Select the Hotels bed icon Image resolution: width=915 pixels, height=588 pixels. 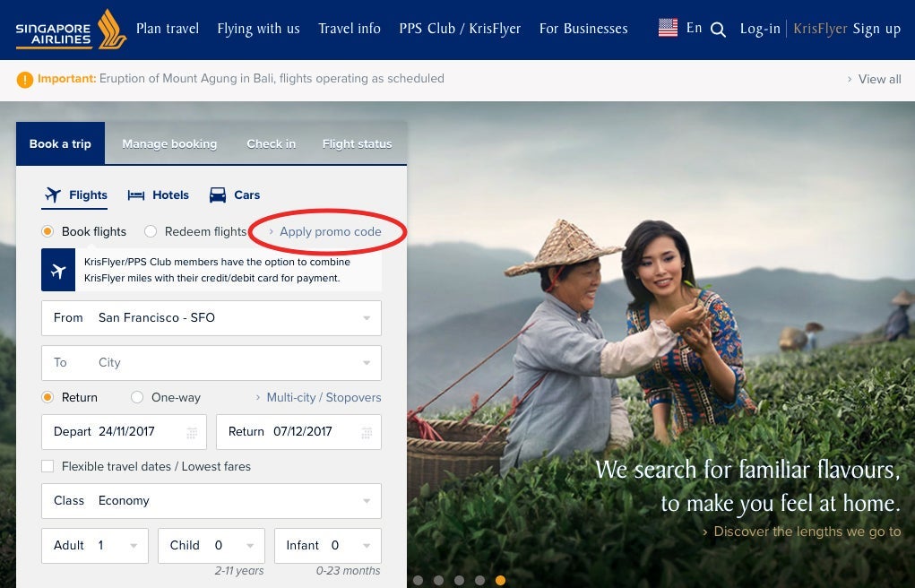click(x=136, y=195)
